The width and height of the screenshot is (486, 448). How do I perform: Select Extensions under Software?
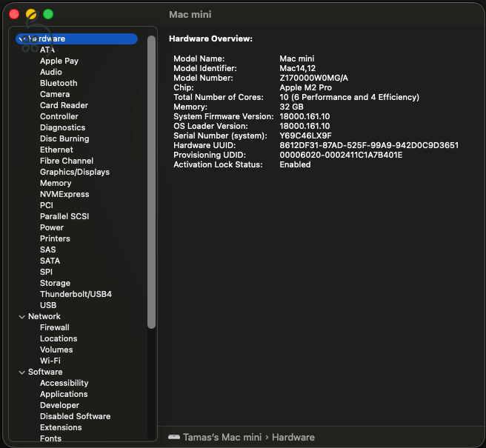pyautogui.click(x=61, y=427)
